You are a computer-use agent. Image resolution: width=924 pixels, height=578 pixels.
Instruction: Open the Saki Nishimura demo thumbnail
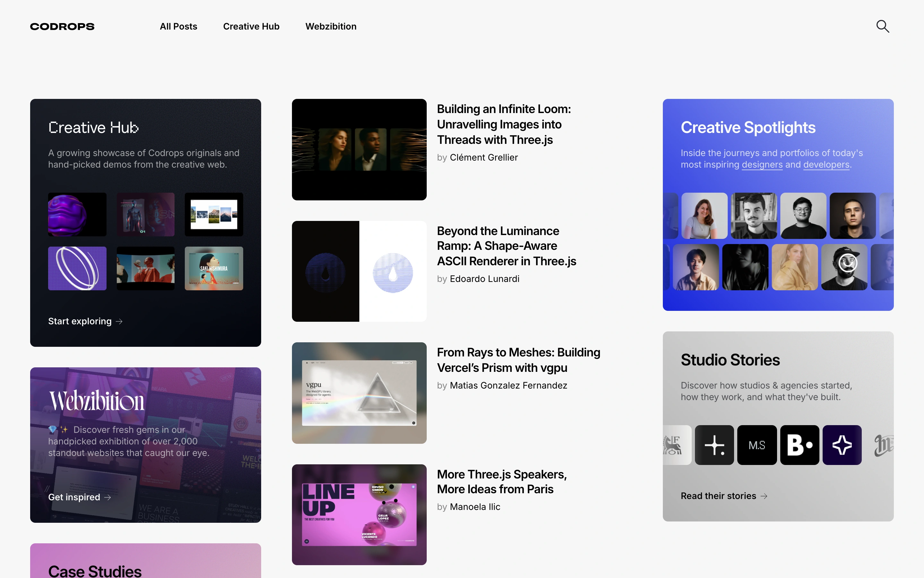214,268
